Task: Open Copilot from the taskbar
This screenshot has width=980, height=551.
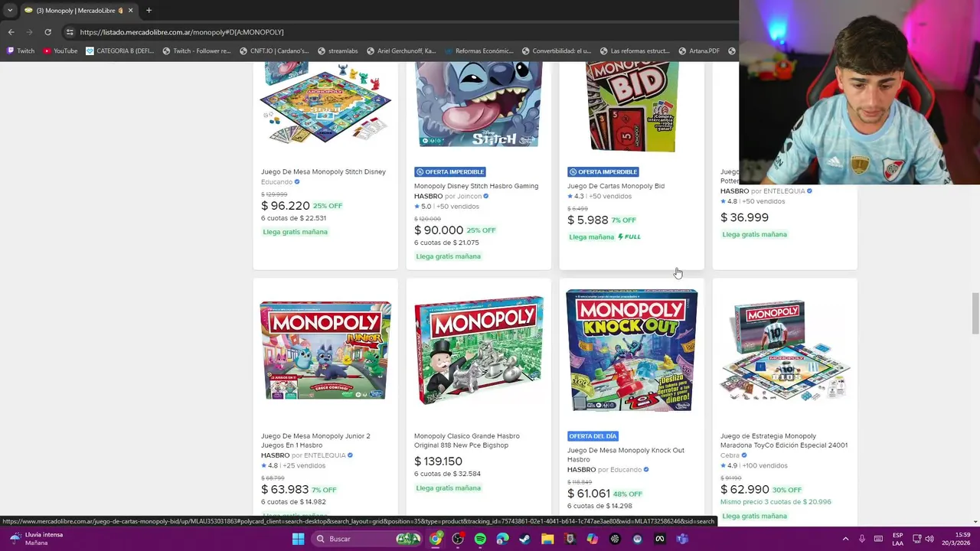Action: coord(593,539)
